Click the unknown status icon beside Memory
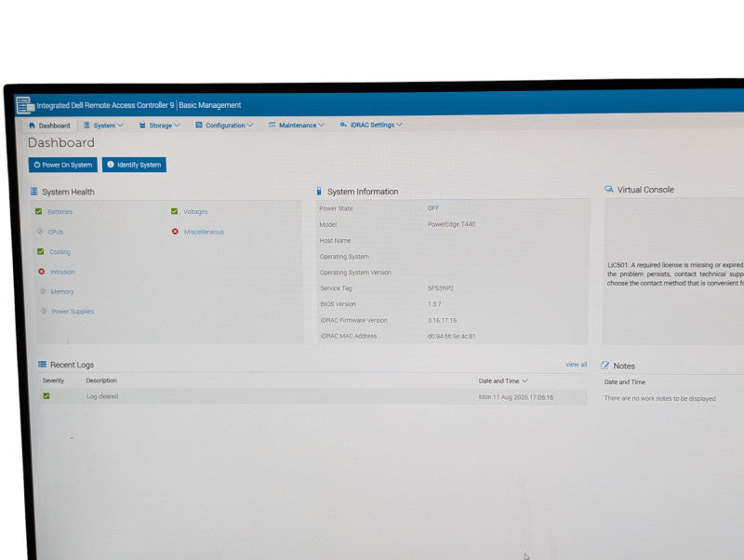This screenshot has width=744, height=560. tap(43, 291)
